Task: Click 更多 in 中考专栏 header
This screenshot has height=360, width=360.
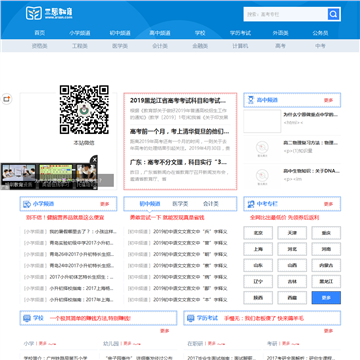Action: click(x=328, y=204)
